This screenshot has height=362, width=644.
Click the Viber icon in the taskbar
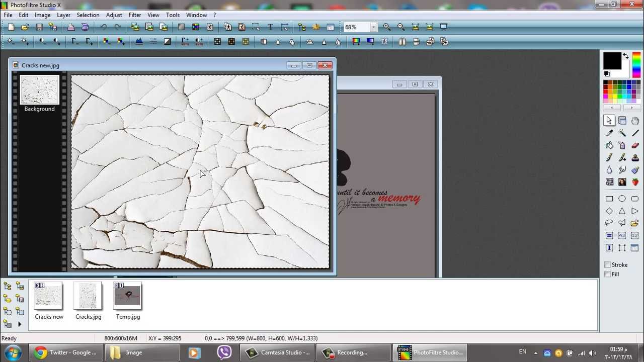pos(224,352)
